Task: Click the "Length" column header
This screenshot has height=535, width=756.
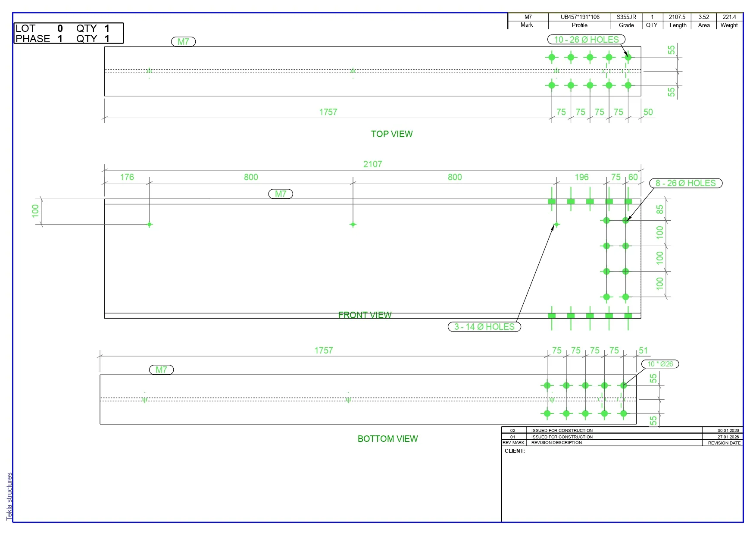Action: coord(678,25)
